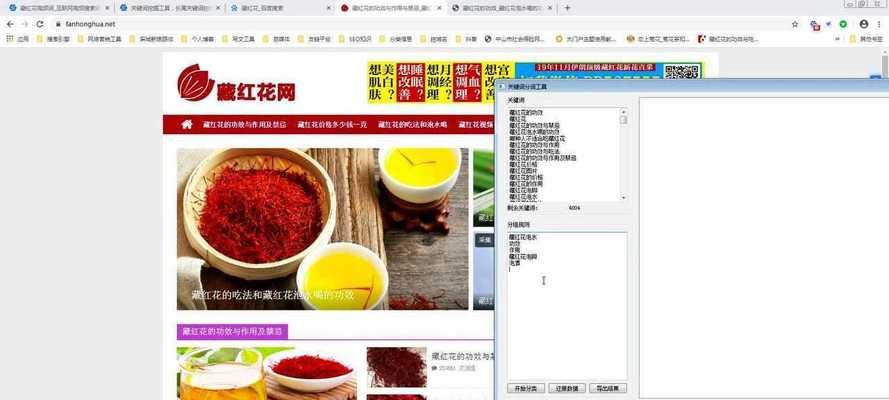Image resolution: width=889 pixels, height=400 pixels.
Task: Select 藏红花泡水 in grouping rules box
Action: click(x=522, y=237)
